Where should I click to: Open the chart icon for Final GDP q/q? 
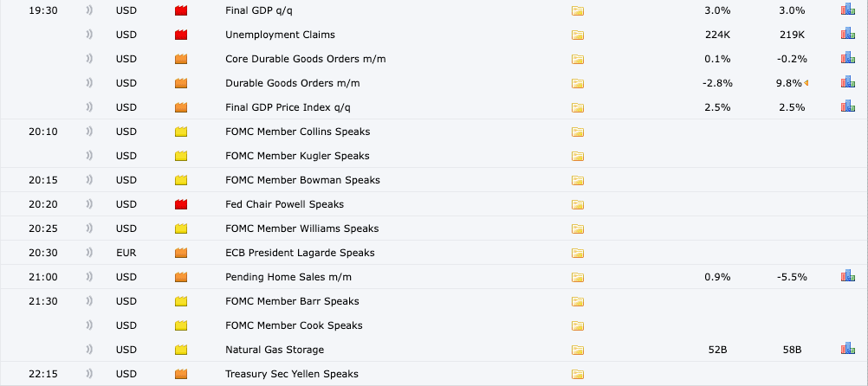tap(847, 10)
